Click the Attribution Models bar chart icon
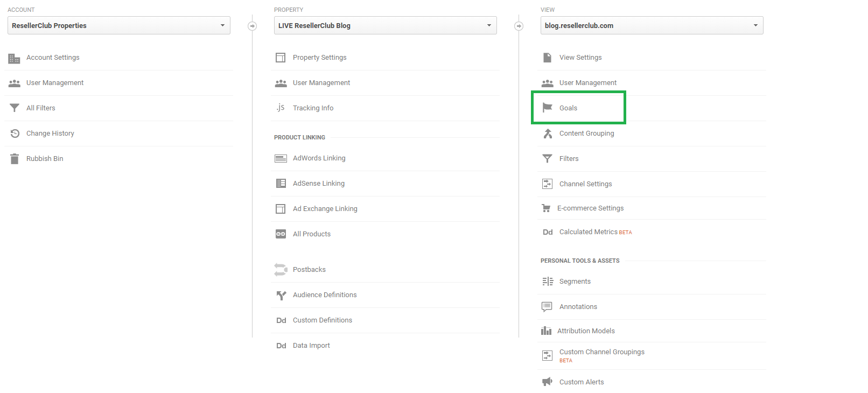 (x=546, y=331)
